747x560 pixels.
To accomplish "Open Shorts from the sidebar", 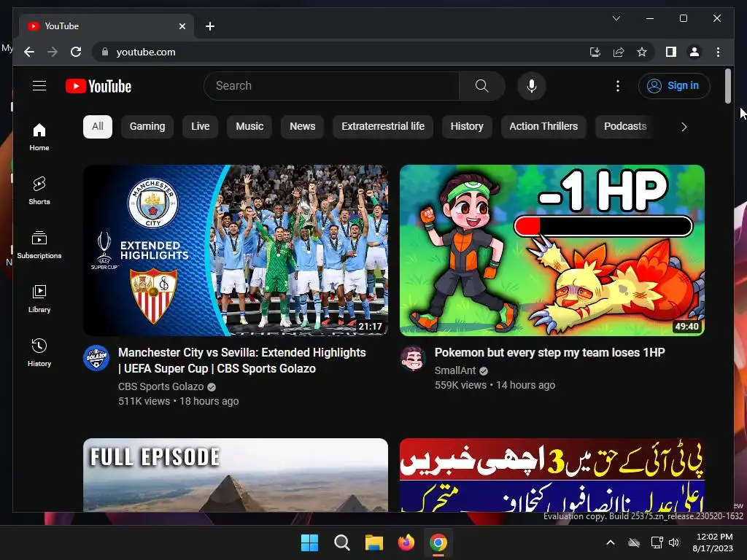I will [39, 190].
